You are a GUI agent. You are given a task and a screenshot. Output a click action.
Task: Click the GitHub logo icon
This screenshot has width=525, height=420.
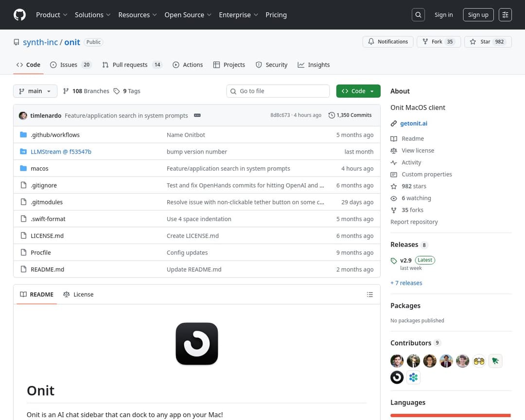point(19,15)
